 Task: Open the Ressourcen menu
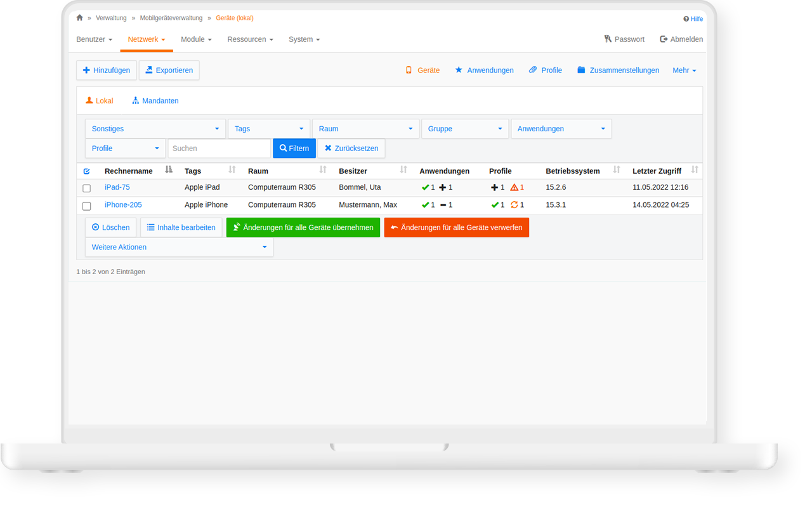point(250,39)
